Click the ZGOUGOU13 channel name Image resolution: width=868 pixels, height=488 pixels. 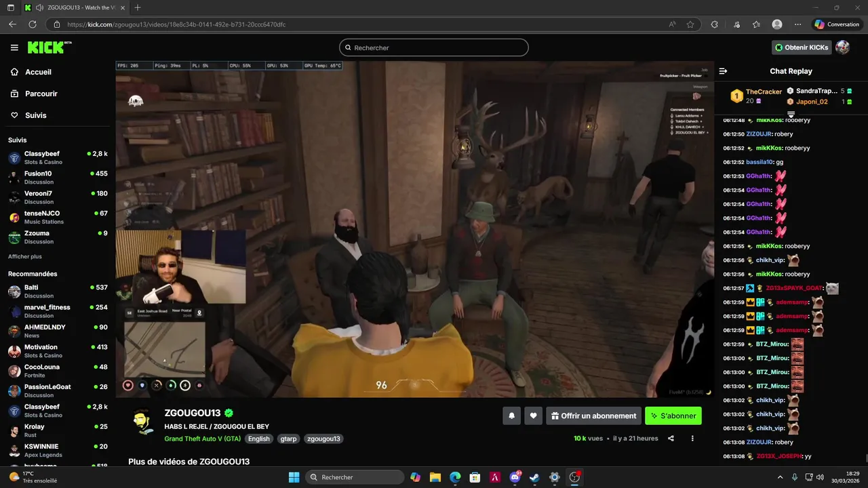(x=193, y=413)
